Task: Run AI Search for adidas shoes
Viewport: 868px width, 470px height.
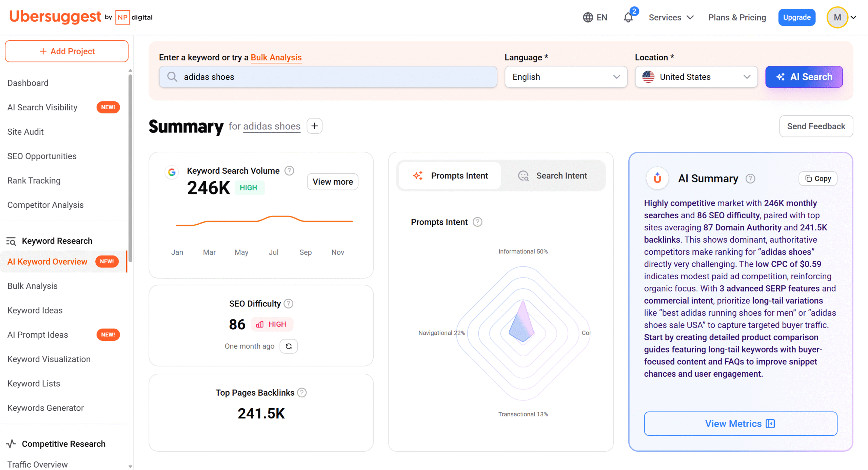Action: 804,77
